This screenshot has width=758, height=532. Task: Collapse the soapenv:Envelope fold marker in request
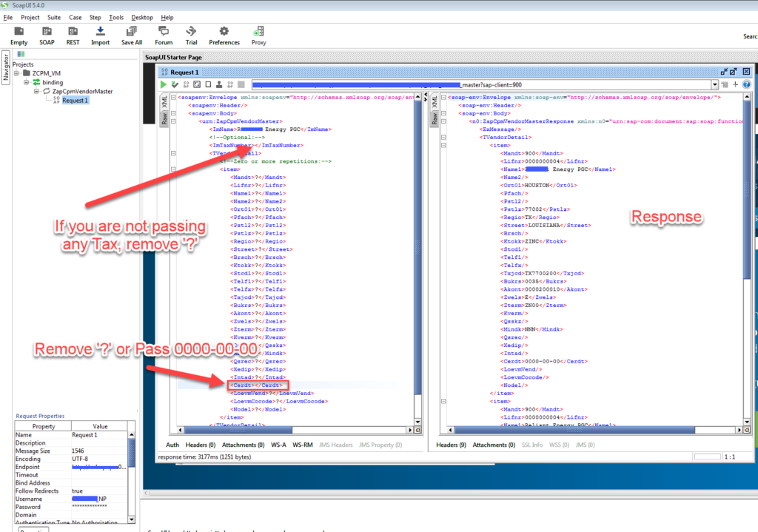(173, 97)
